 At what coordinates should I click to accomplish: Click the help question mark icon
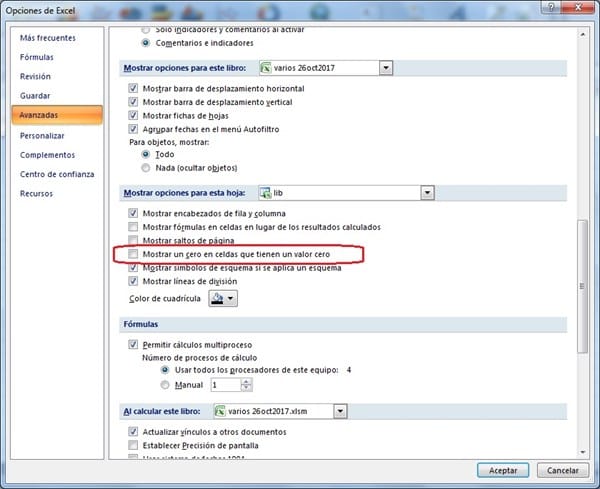(551, 7)
